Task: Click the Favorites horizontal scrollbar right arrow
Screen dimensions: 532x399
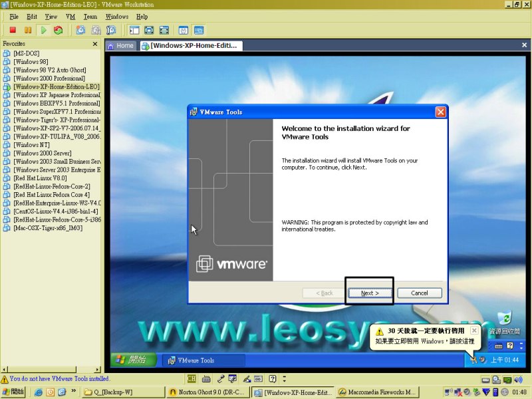Action: click(98, 370)
